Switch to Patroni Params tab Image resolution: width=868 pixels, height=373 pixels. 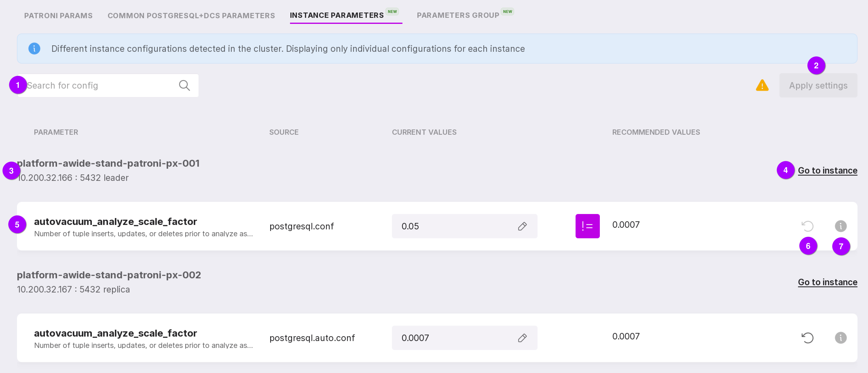[58, 16]
